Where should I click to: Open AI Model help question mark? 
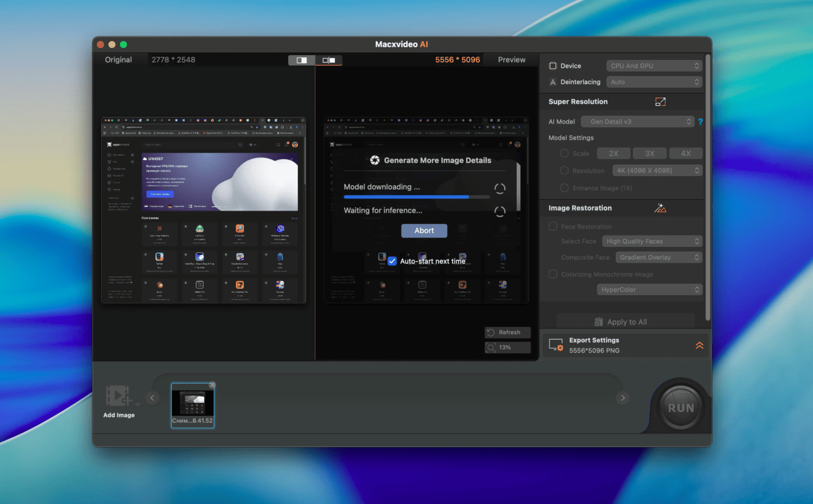(700, 122)
